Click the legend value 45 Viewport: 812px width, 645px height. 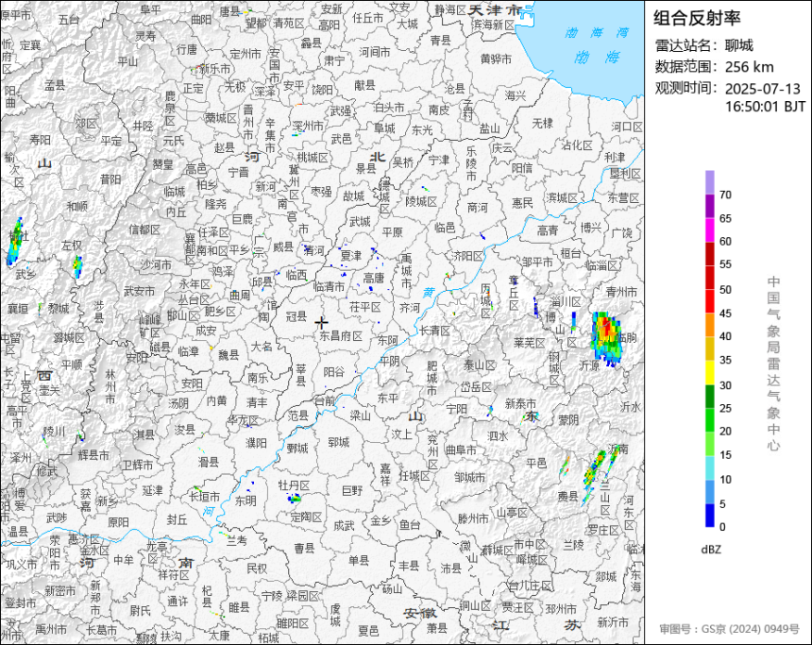pos(725,314)
